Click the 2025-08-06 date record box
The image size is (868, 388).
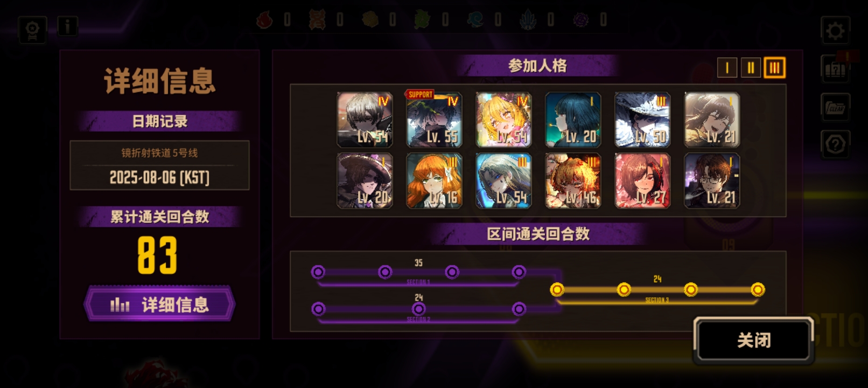pyautogui.click(x=159, y=165)
